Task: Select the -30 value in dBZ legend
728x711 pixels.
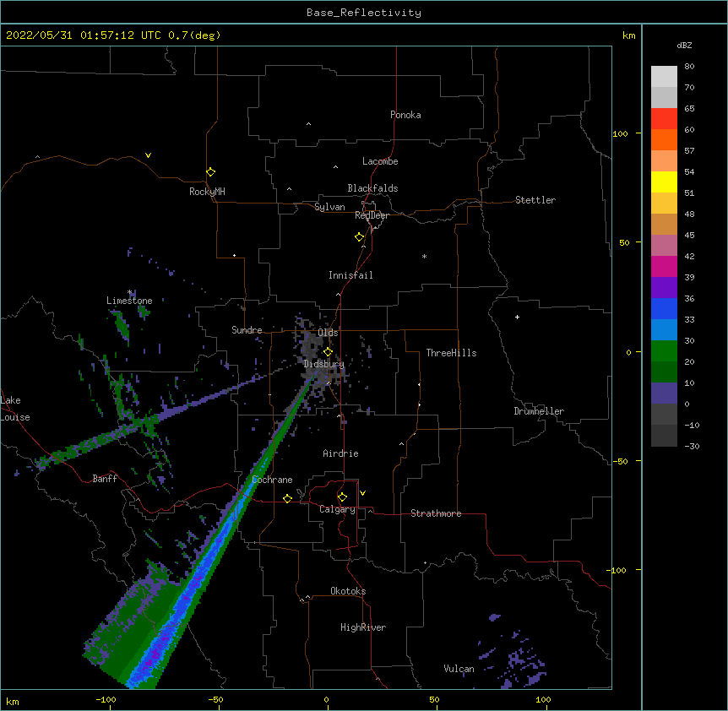Action: [x=692, y=447]
